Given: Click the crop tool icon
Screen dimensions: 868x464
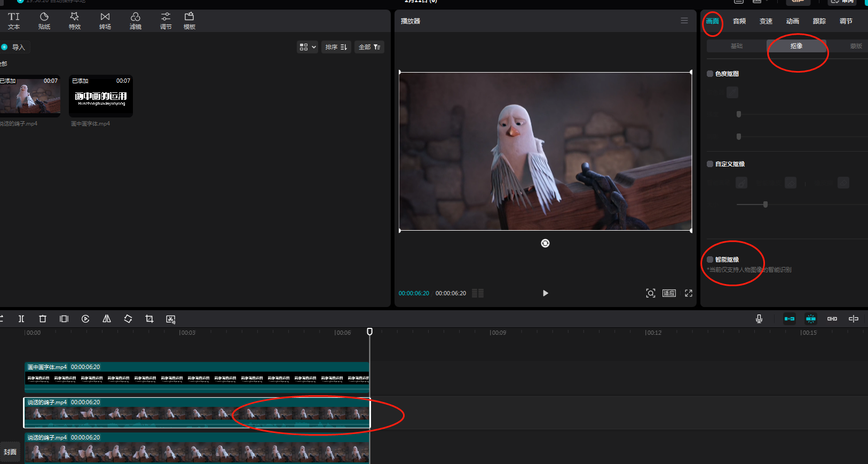Looking at the screenshot, I should [x=149, y=319].
